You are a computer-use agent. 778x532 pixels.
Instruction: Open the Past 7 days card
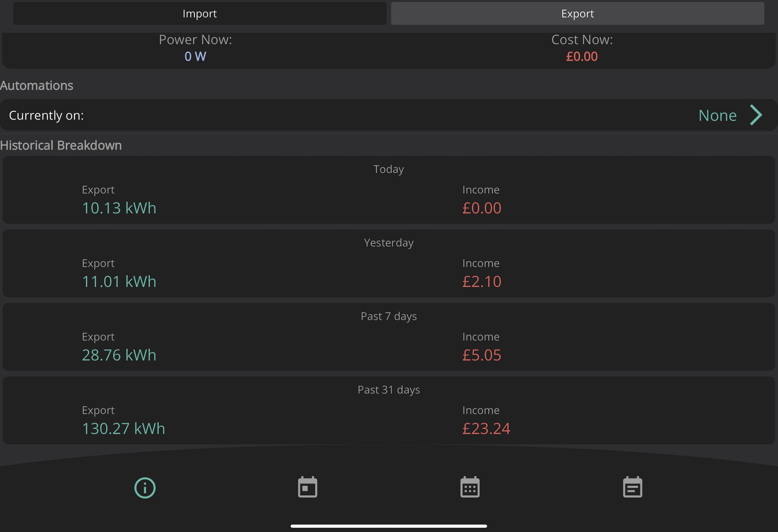coord(389,337)
